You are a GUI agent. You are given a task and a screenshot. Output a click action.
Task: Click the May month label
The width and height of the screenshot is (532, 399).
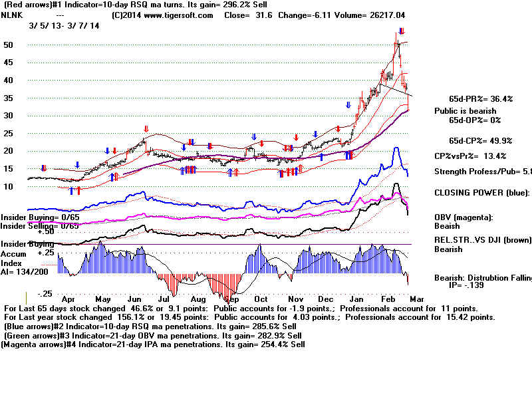coord(103,300)
